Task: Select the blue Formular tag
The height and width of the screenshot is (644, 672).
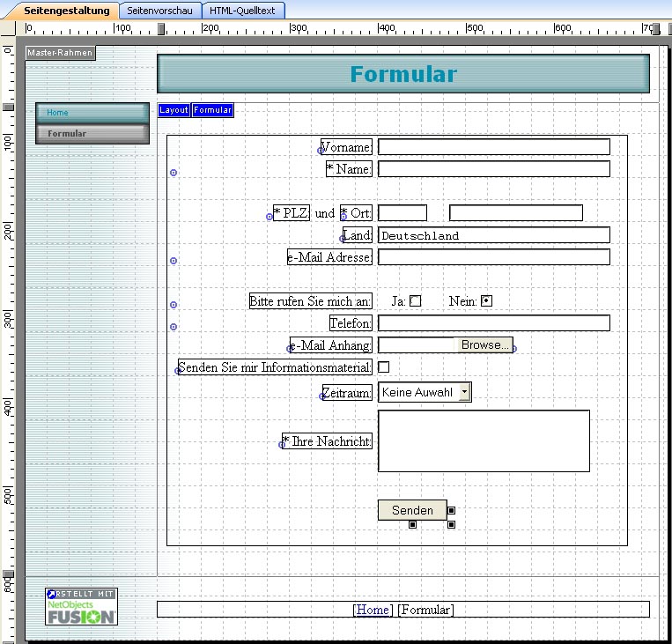Action: (212, 110)
